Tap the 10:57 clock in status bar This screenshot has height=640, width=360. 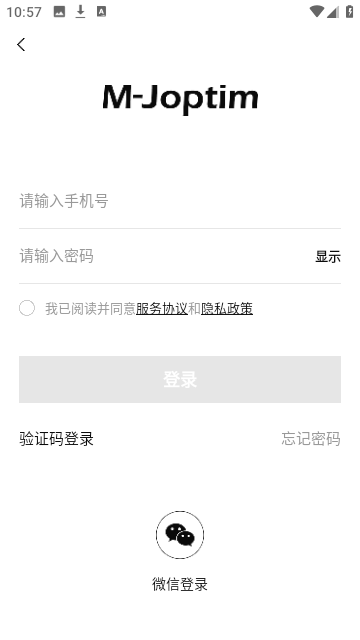tap(24, 12)
